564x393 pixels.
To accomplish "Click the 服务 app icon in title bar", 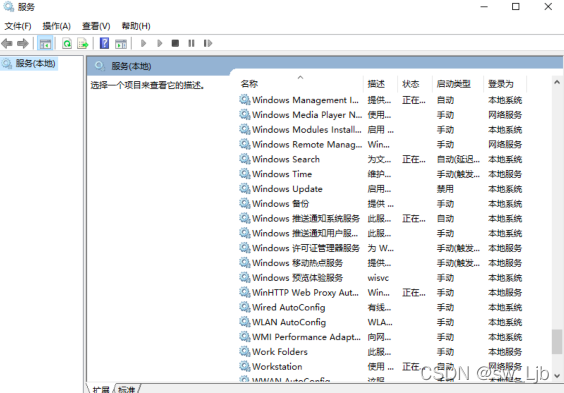I will pyautogui.click(x=8, y=6).
